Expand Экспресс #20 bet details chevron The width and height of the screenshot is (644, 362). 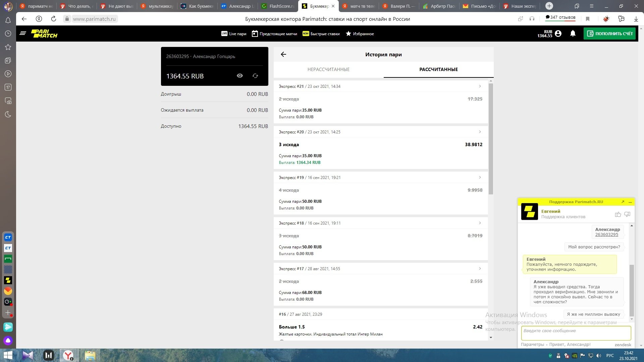click(480, 132)
